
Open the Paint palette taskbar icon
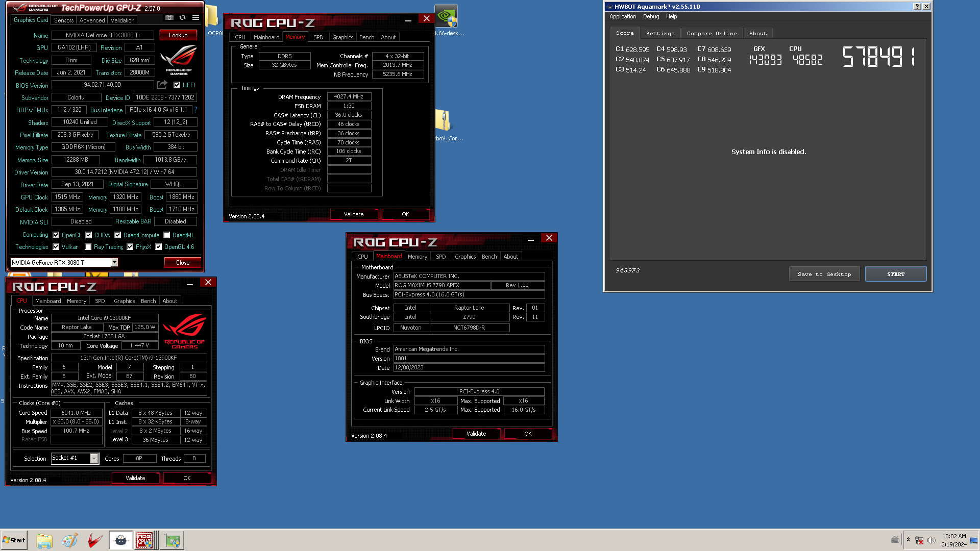pyautogui.click(x=69, y=540)
